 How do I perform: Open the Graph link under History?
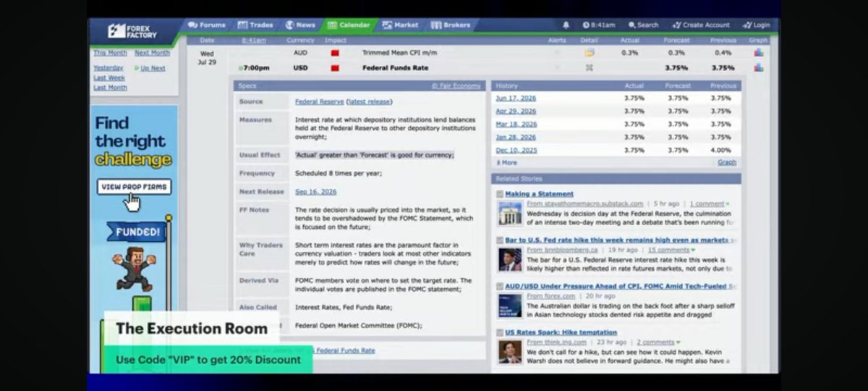click(727, 162)
